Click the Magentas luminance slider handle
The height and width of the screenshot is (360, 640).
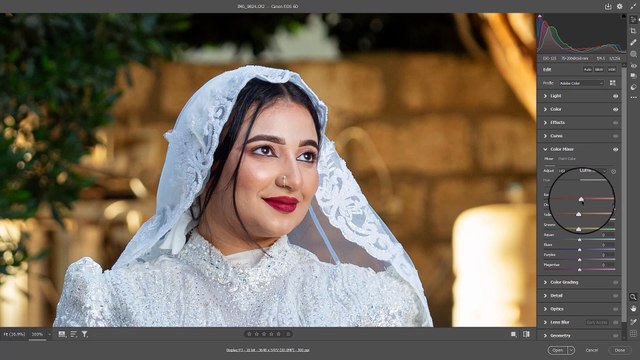(x=579, y=270)
